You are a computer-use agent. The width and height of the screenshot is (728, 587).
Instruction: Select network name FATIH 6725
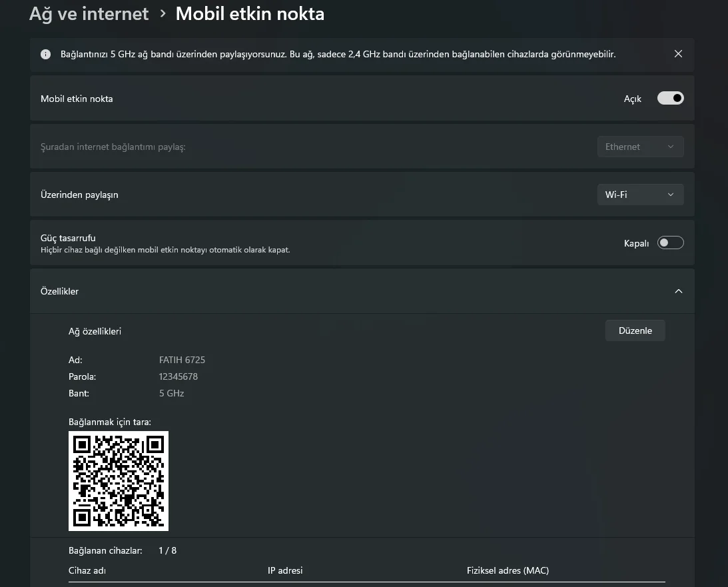[182, 360]
